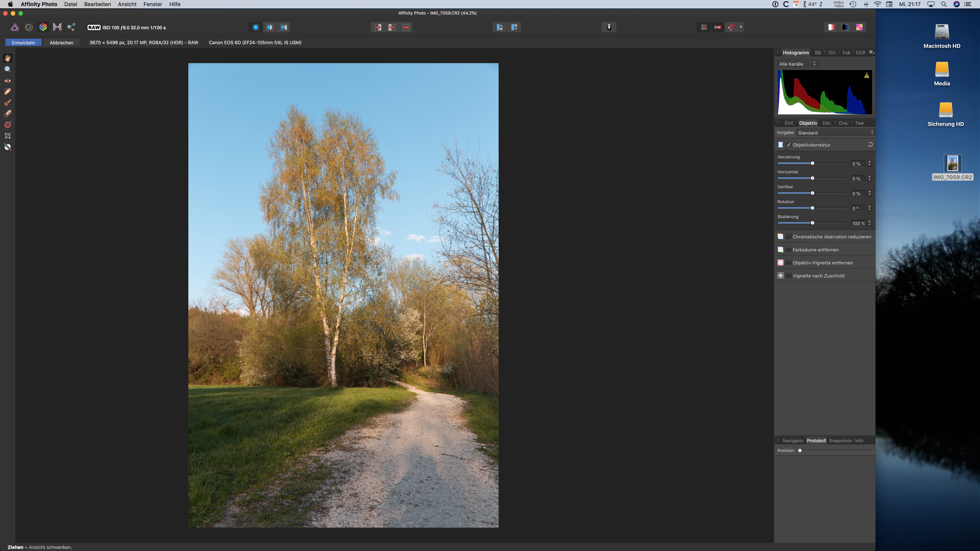Screen dimensions: 980x551
Task: Select mirror view mode icon
Action: (284, 27)
